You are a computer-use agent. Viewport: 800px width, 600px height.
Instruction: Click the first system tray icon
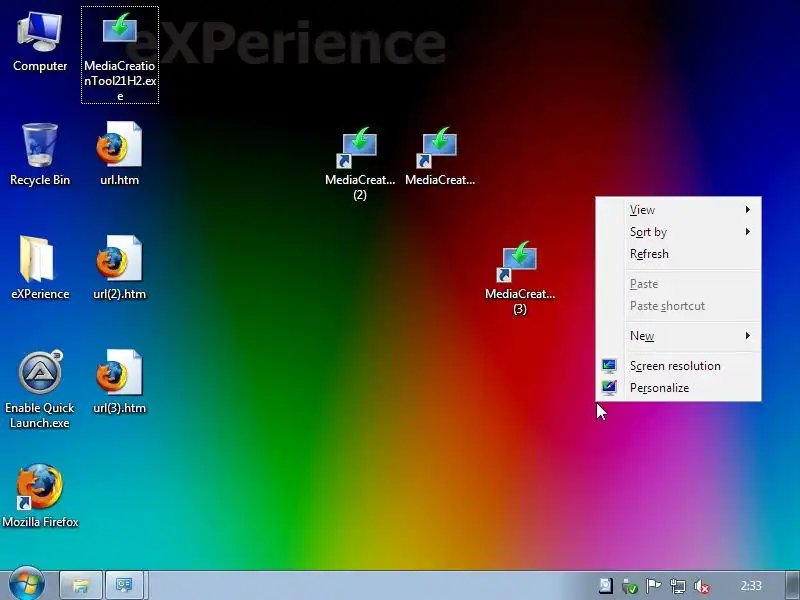point(606,586)
